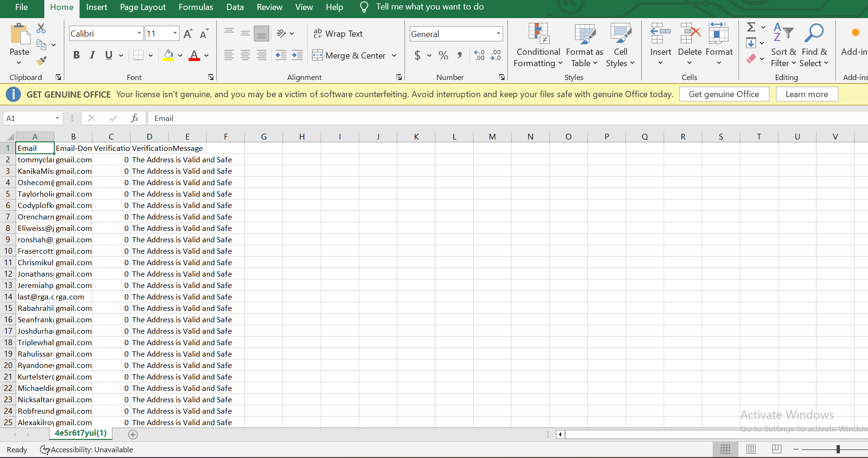This screenshot has height=458, width=868.
Task: Toggle Italic formatting
Action: click(x=92, y=55)
